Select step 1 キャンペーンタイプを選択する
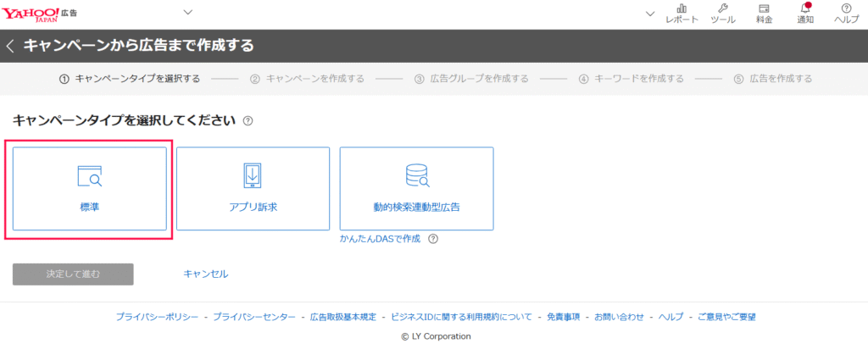 click(x=130, y=79)
